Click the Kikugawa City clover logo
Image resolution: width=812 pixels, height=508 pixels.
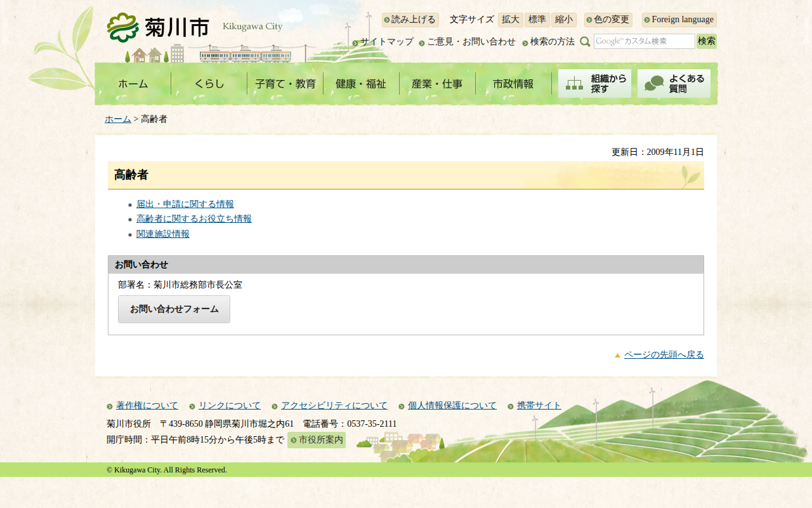[x=122, y=27]
